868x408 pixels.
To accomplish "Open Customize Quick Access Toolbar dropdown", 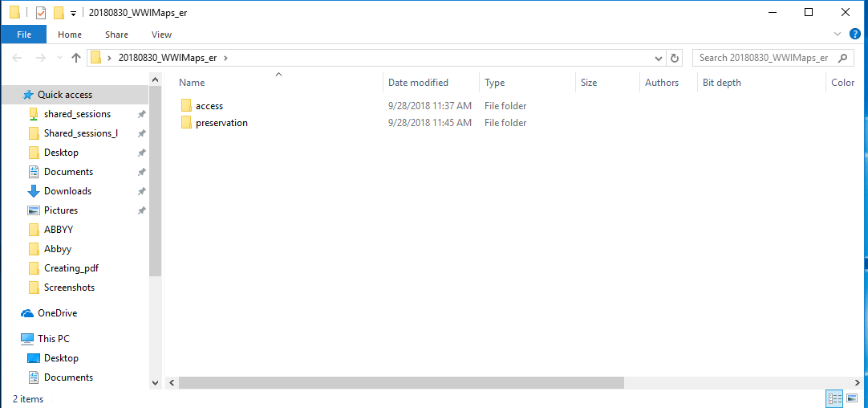I will click(x=73, y=13).
